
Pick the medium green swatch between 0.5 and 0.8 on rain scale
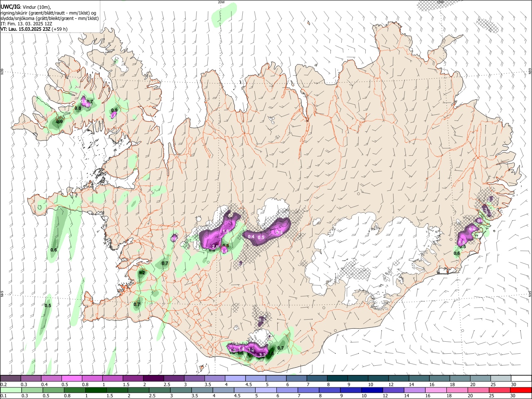pos(53,390)
